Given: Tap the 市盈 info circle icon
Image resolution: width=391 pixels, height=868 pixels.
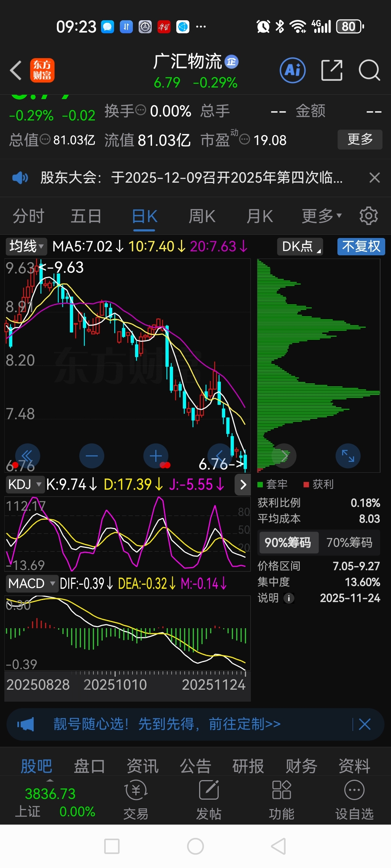Looking at the screenshot, I should coord(245,139).
